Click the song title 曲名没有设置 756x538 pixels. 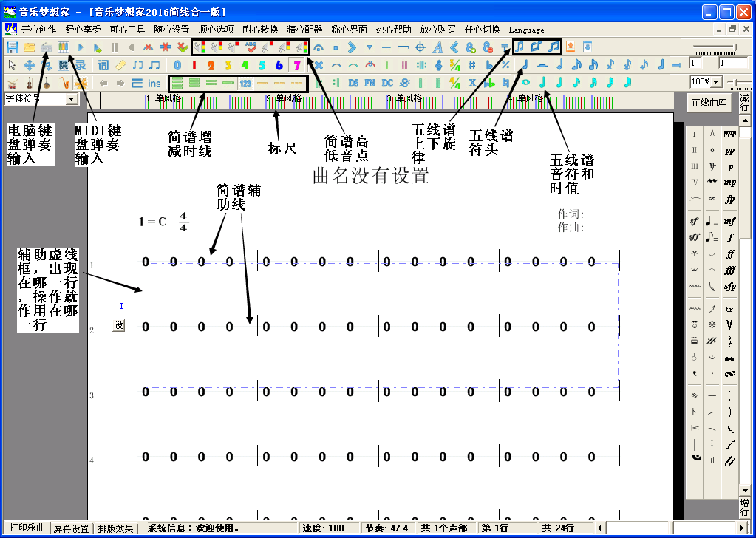pos(370,175)
